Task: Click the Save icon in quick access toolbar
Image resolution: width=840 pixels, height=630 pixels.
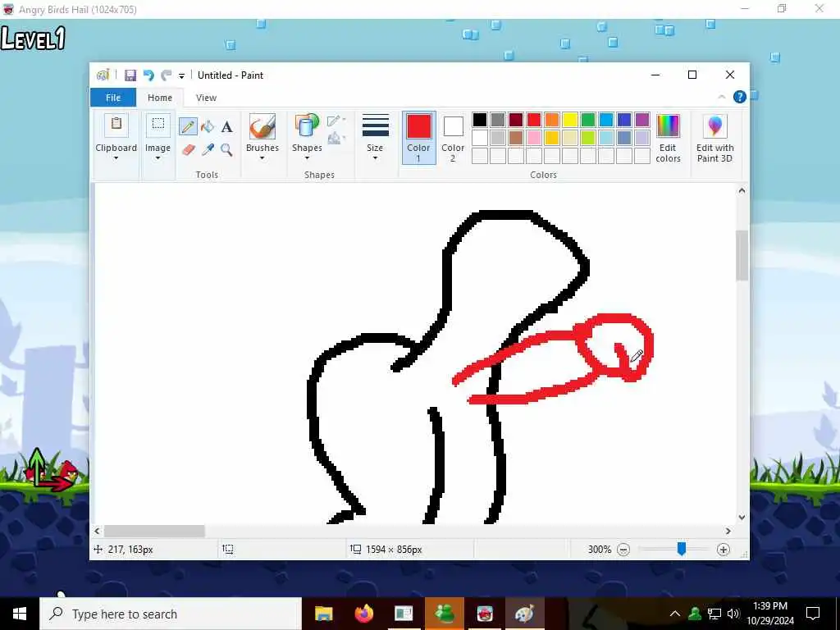Action: (130, 75)
